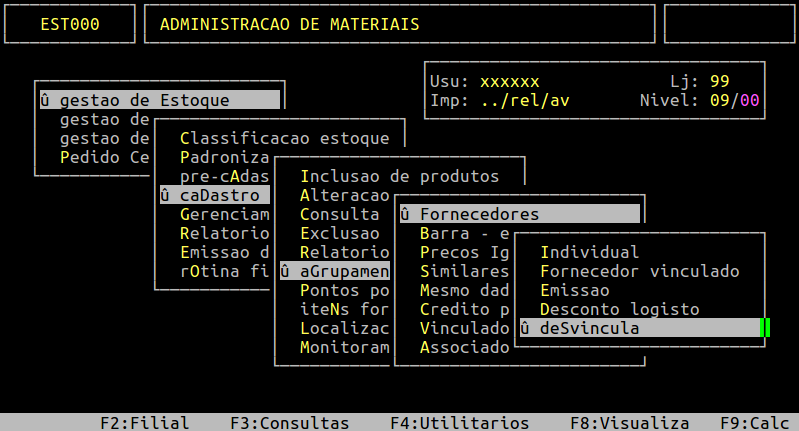
Task: Select Emissao in the rightmost submenu
Action: 575,290
